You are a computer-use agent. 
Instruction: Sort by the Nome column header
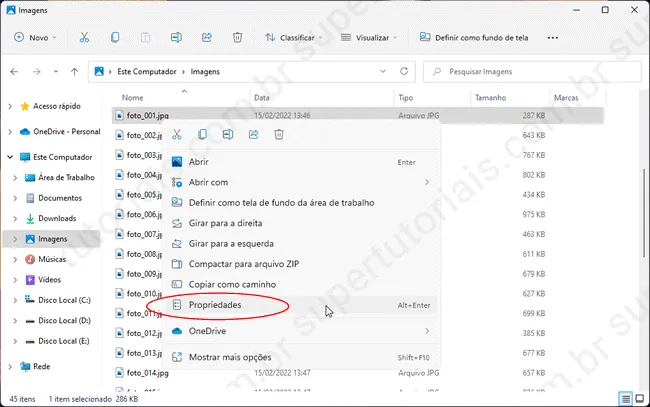coord(133,98)
